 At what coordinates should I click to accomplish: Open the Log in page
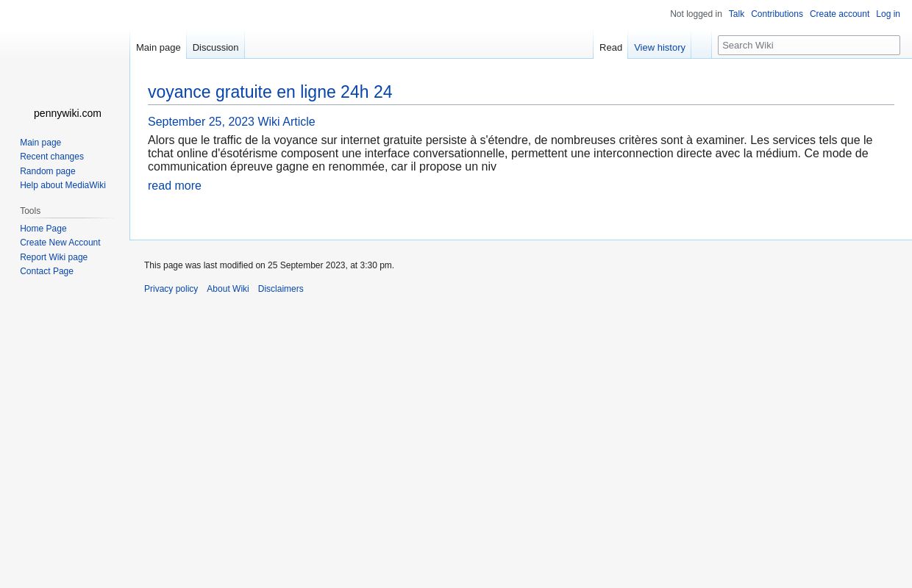888,14
